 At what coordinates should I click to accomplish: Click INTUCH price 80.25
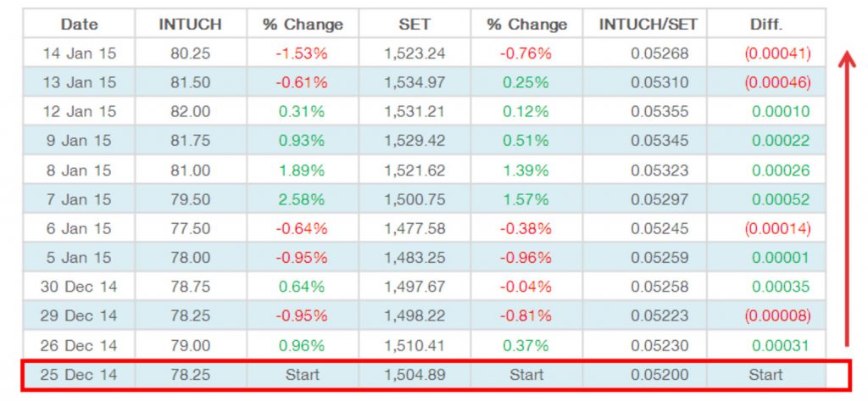point(190,53)
